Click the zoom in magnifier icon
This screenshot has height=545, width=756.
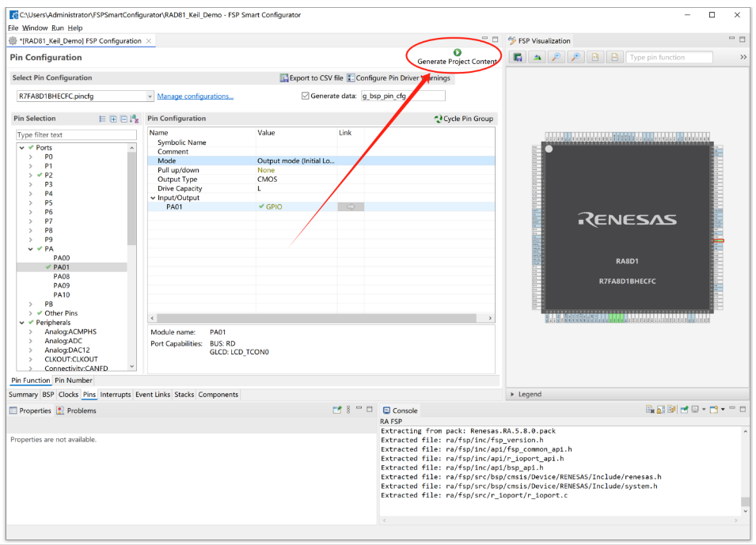[576, 57]
